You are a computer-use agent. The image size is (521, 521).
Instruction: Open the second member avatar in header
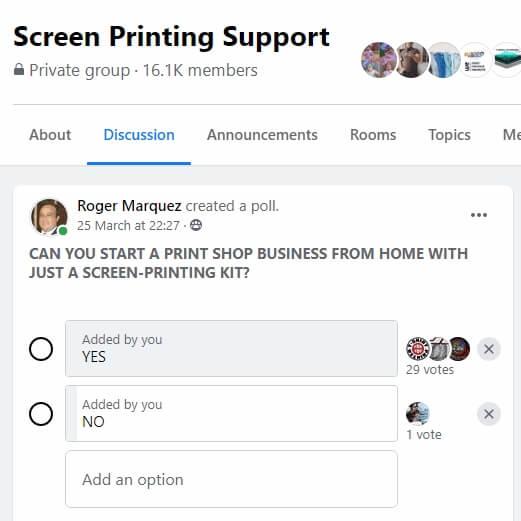pos(411,60)
